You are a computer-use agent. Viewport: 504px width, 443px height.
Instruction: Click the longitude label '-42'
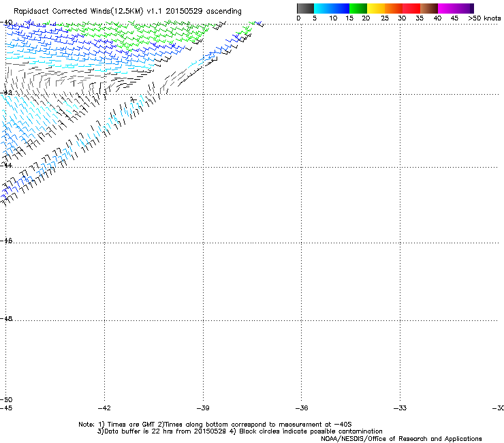(x=104, y=408)
